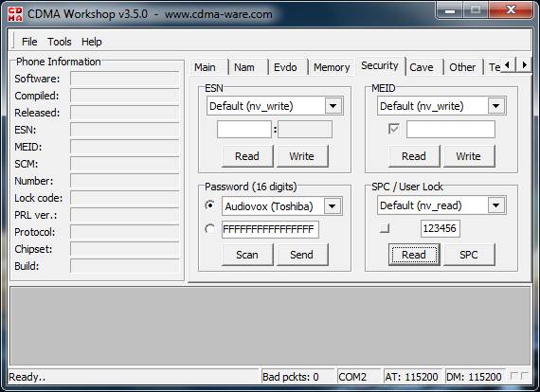Image resolution: width=540 pixels, height=392 pixels.
Task: Click the ESN field in Phone Information
Action: 125,130
